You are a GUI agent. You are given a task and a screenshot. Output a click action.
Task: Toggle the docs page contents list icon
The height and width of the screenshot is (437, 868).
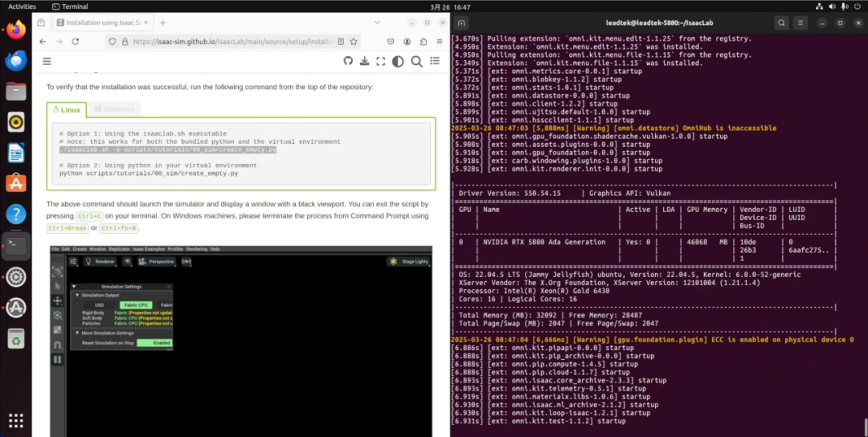click(x=435, y=61)
